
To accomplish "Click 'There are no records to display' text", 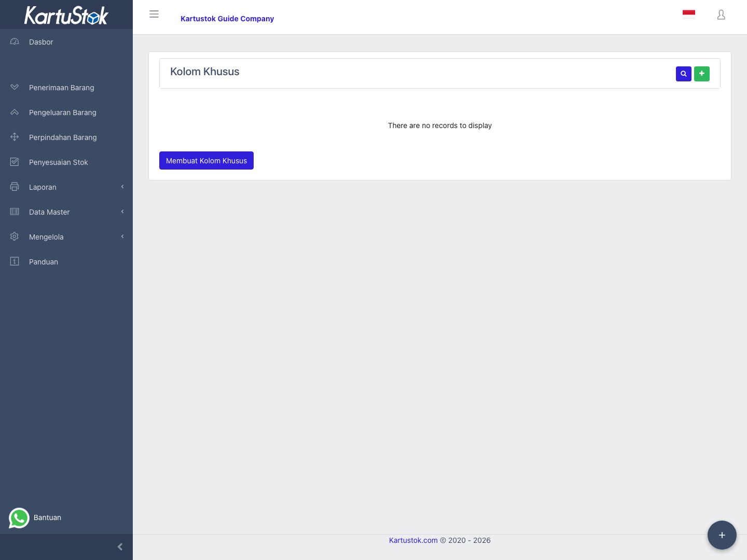I will 440,125.
